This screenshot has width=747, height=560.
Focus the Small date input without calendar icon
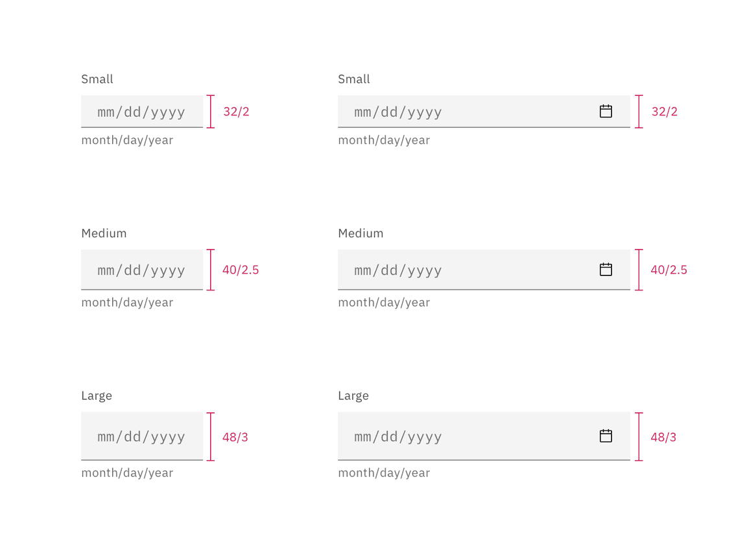[x=142, y=111]
